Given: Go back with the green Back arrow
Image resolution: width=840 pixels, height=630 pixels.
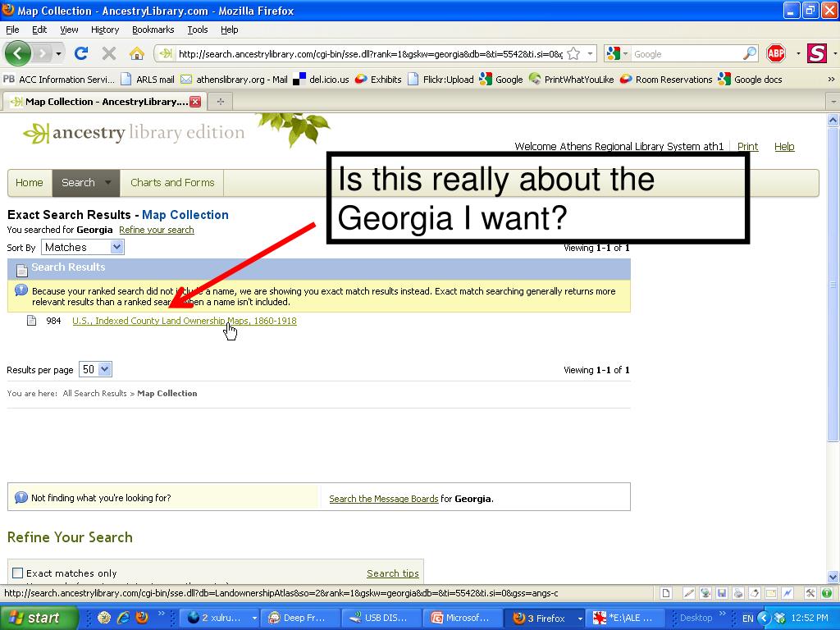Looking at the screenshot, I should [18, 53].
